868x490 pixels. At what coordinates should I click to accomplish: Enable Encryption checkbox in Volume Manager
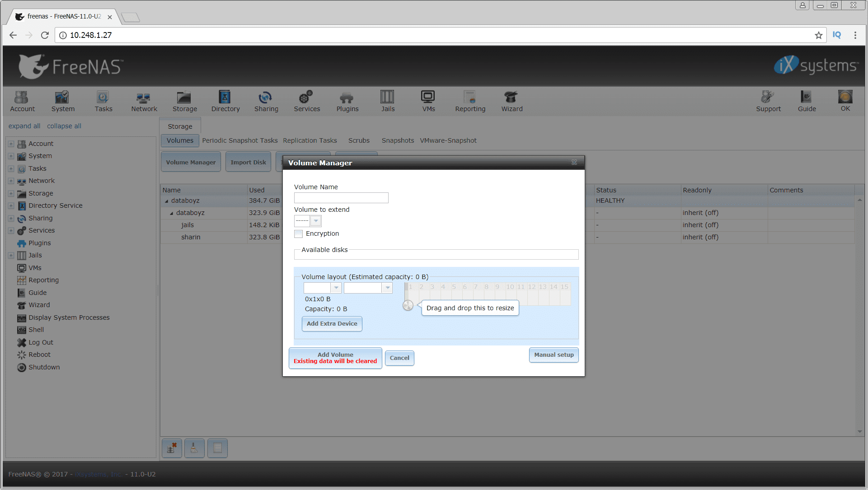tap(299, 233)
